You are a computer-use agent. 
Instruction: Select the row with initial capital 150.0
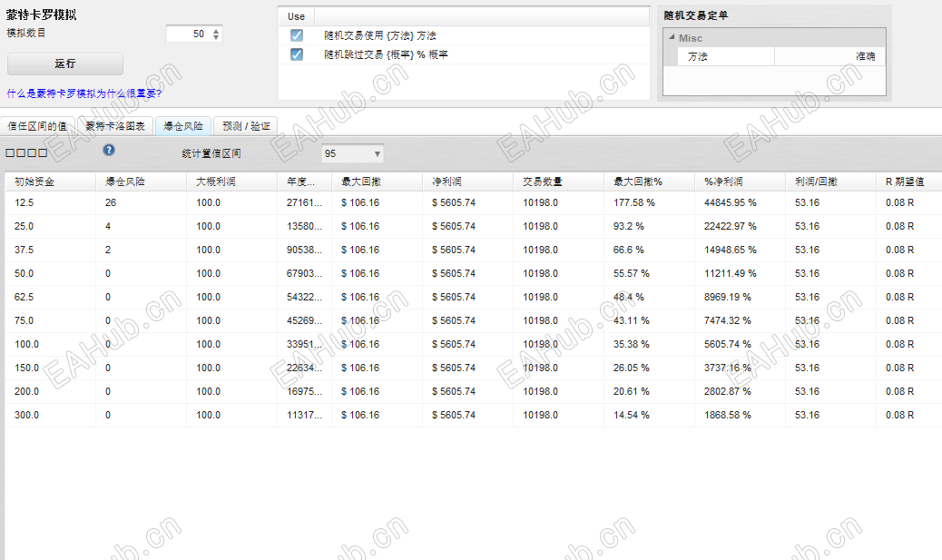coord(474,368)
